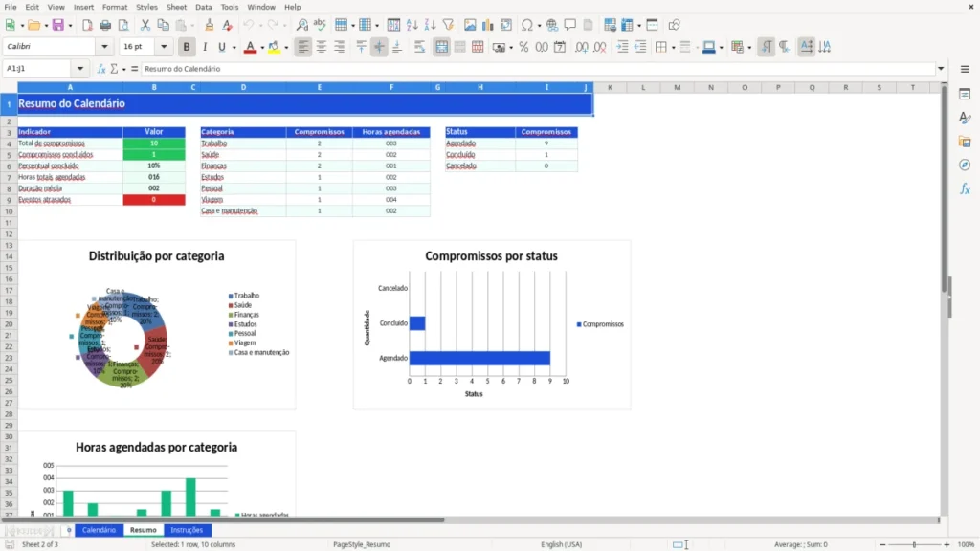
Task: Open the Function Wizard fx icon
Action: 101,69
